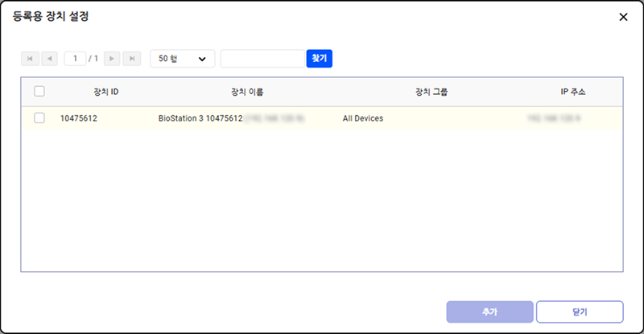Viewport: 644px width, 334px height.
Task: Click the All Devices group cell
Action: tap(362, 118)
